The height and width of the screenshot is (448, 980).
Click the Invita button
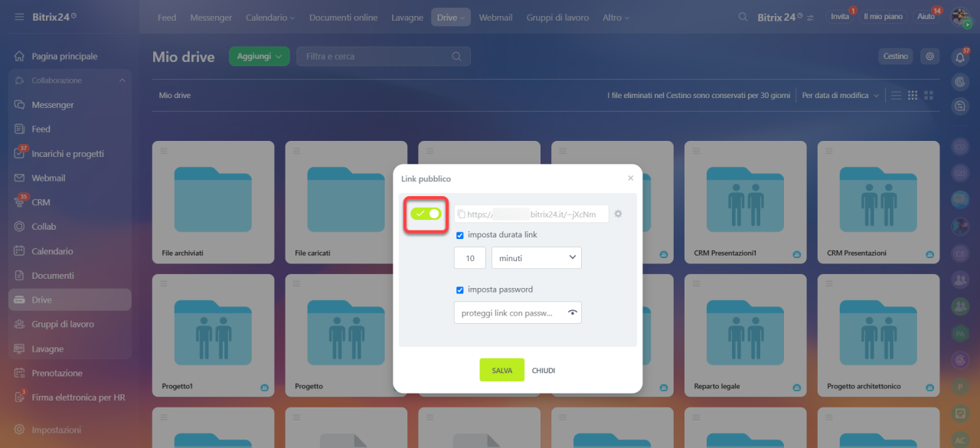tap(840, 17)
